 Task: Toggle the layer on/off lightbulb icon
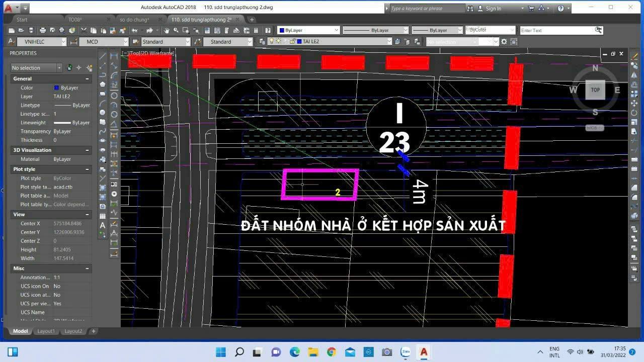click(272, 42)
